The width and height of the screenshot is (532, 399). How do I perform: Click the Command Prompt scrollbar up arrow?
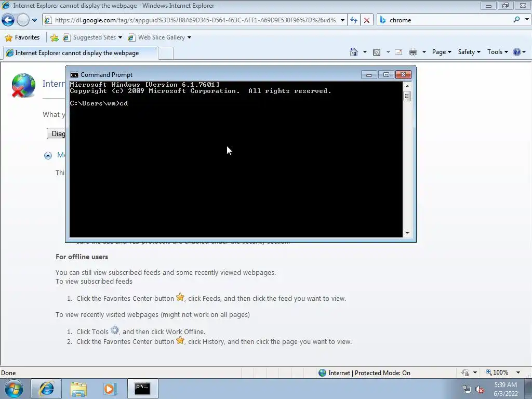pyautogui.click(x=407, y=86)
